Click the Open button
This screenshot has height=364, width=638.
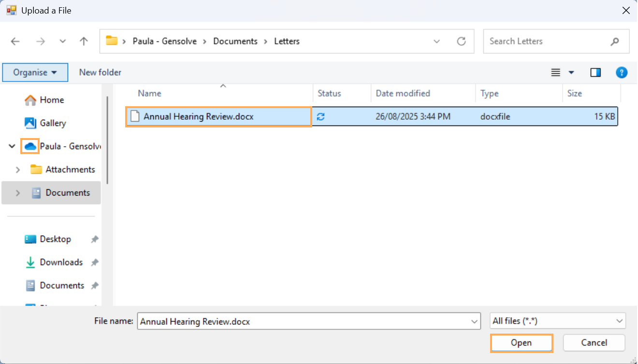pos(522,343)
